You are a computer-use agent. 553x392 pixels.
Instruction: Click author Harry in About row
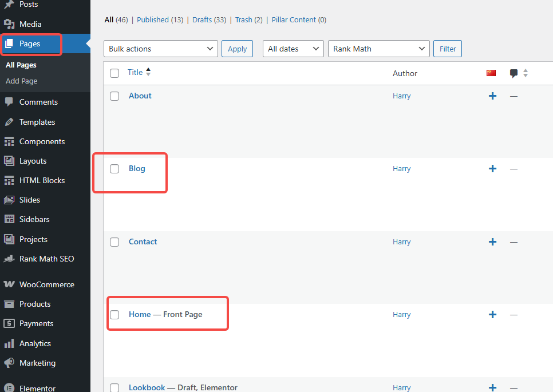pos(402,96)
